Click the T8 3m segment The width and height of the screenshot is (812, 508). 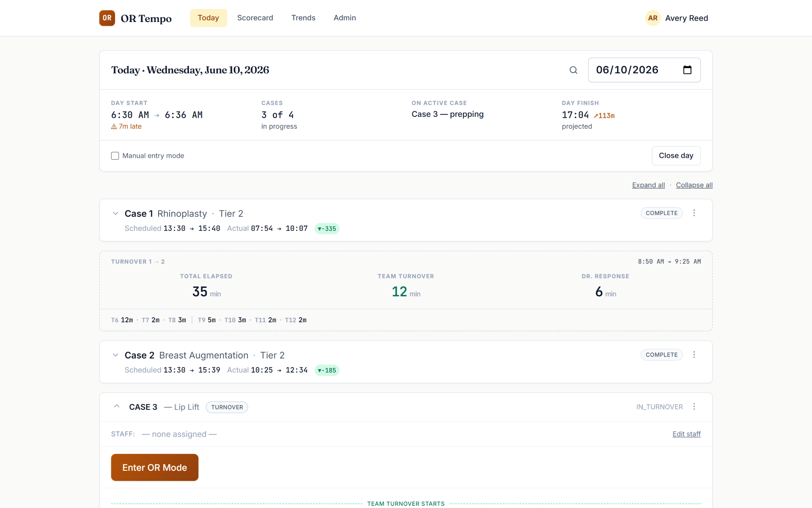point(177,320)
